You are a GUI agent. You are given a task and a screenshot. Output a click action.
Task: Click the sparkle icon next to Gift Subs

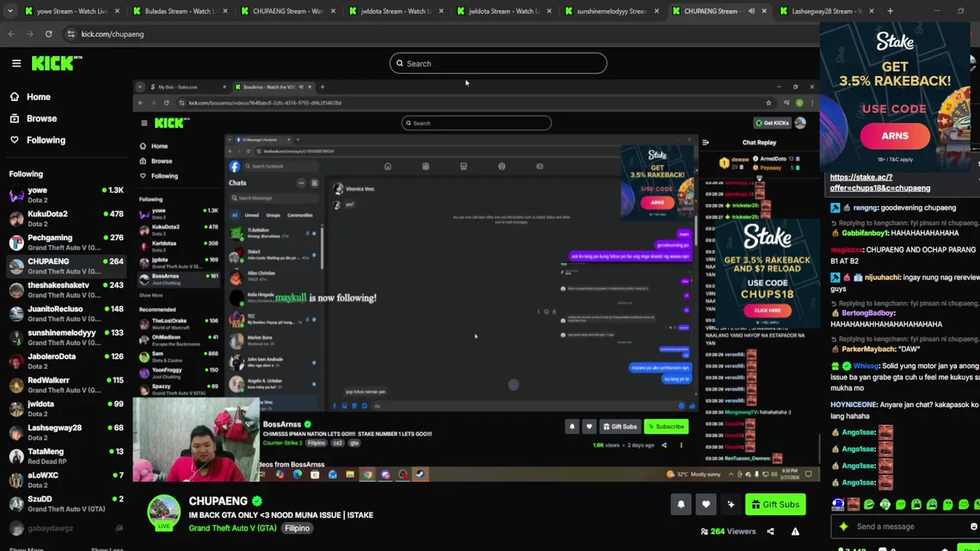point(730,504)
